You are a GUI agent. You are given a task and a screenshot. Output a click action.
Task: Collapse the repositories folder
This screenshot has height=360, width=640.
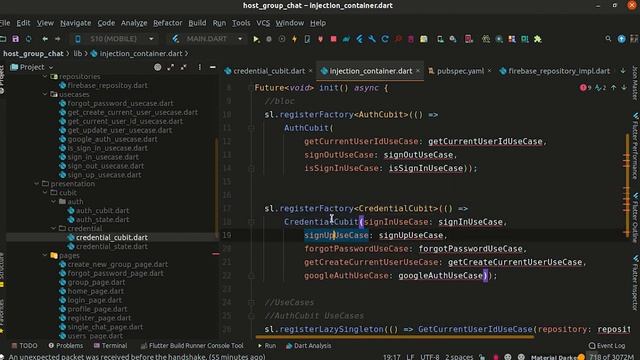45,77
